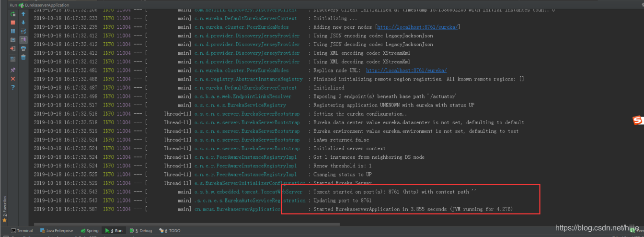
Task: Open the Java Enterprise tool window
Action: 57,231
